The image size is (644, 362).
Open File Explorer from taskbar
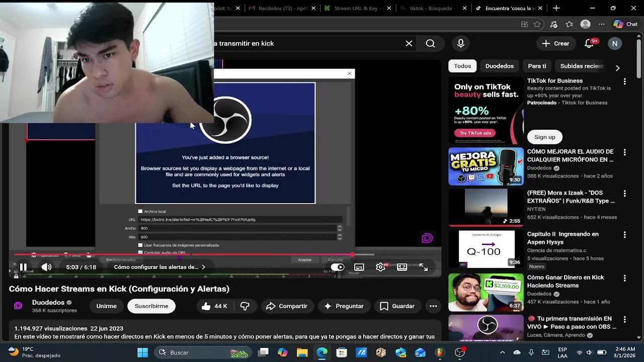click(x=302, y=352)
